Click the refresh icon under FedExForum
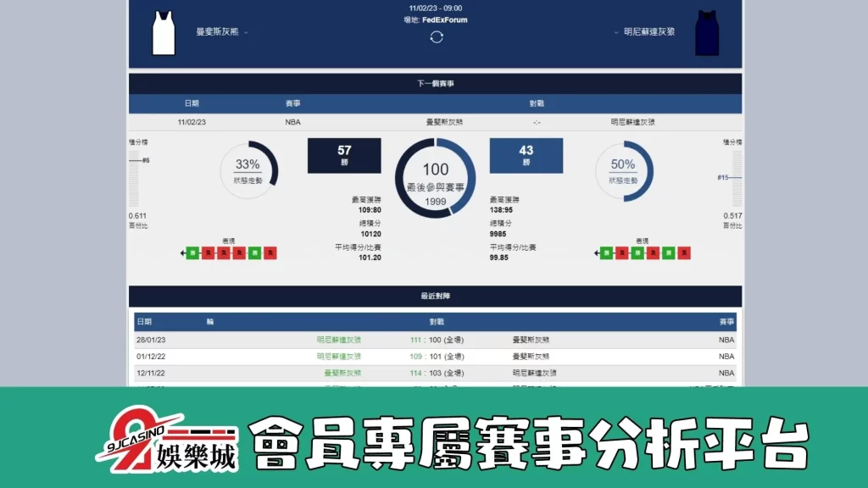Image resolution: width=868 pixels, height=488 pixels. pyautogui.click(x=437, y=37)
